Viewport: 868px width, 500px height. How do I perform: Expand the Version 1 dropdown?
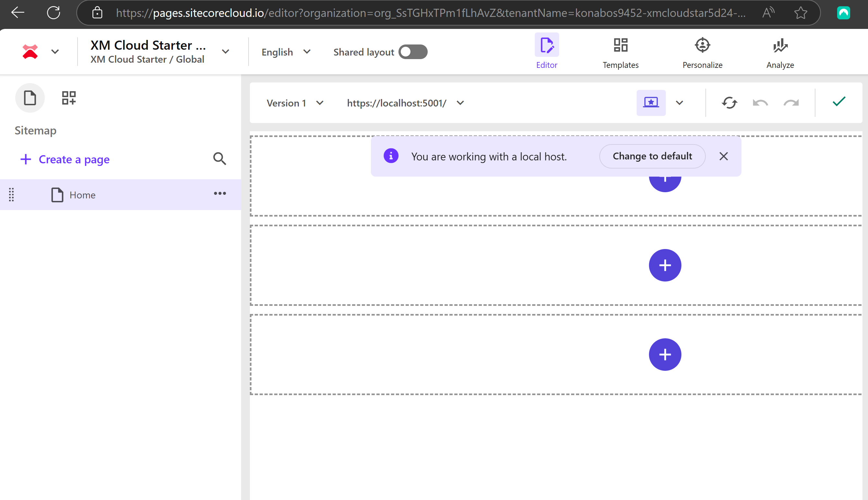coord(295,103)
